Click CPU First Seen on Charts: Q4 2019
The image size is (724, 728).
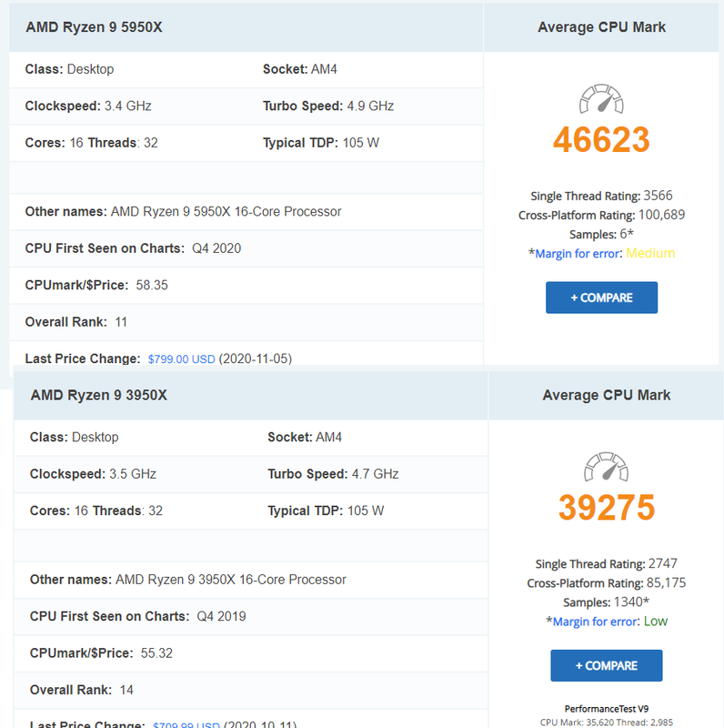point(138,616)
